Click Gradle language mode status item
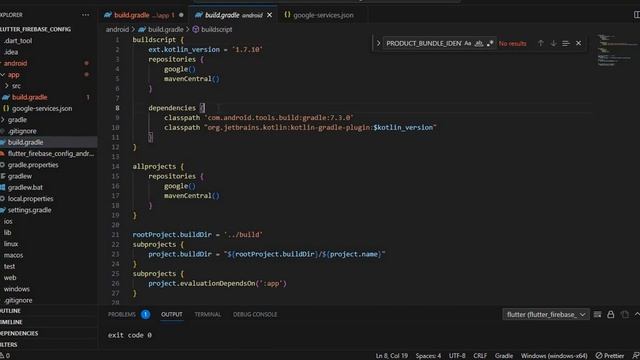This screenshot has height=360, width=640. click(504, 356)
